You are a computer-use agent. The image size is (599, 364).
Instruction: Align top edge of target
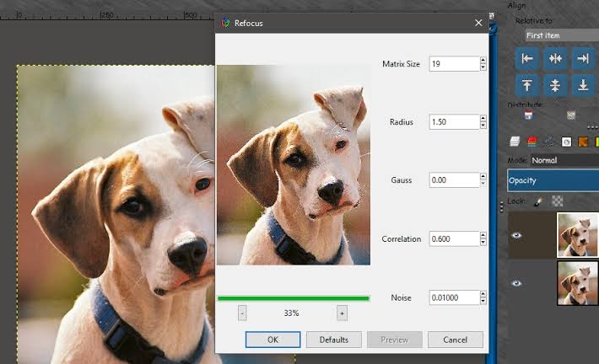tap(527, 85)
